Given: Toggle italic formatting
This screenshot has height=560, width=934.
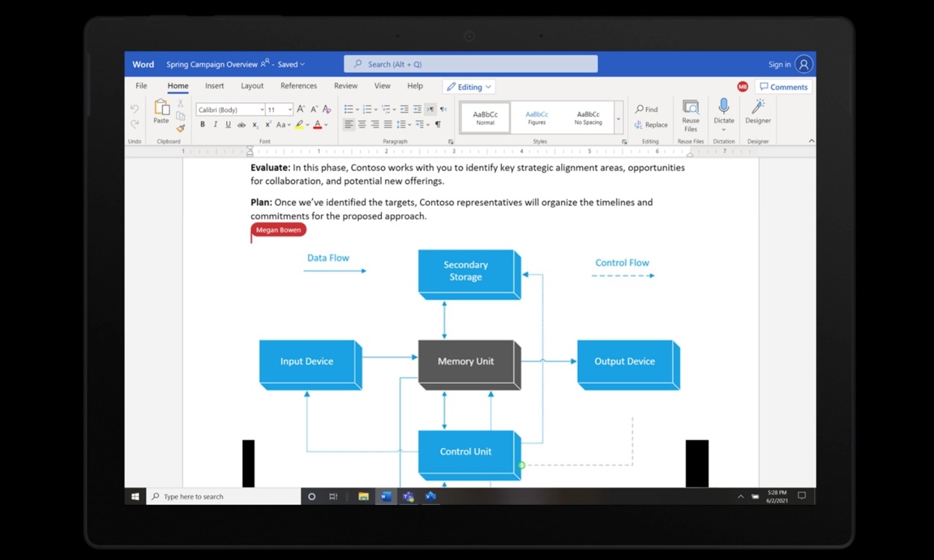Looking at the screenshot, I should click(x=215, y=125).
